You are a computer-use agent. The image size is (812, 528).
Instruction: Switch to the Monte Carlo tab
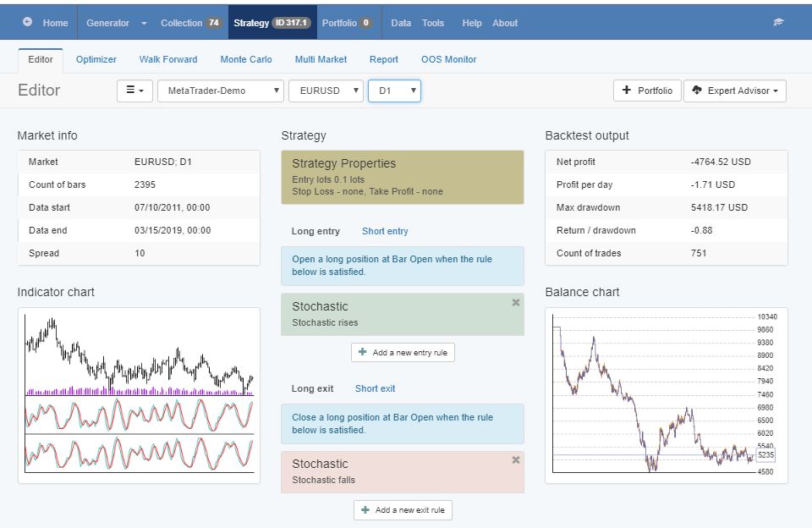pyautogui.click(x=246, y=59)
